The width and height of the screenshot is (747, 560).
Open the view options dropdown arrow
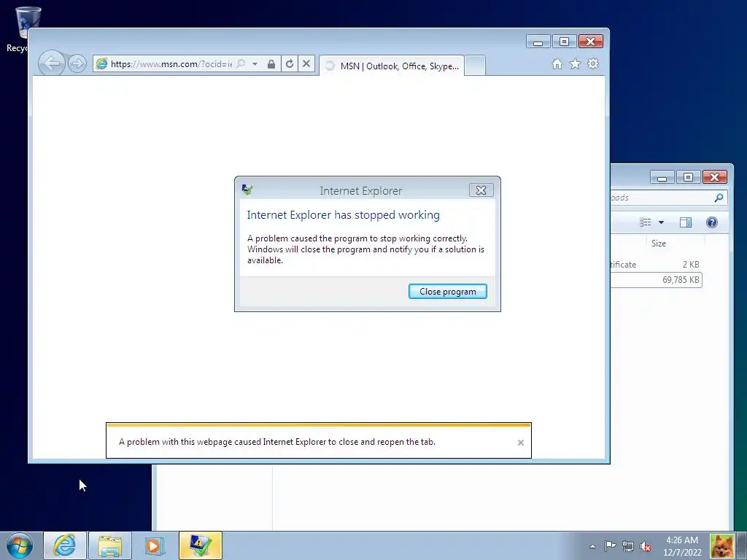tap(661, 222)
